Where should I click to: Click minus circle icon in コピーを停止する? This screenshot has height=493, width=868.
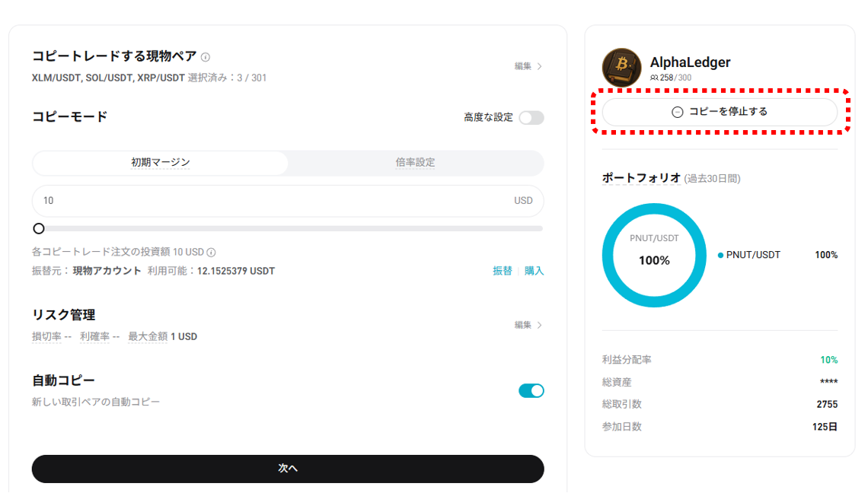677,112
